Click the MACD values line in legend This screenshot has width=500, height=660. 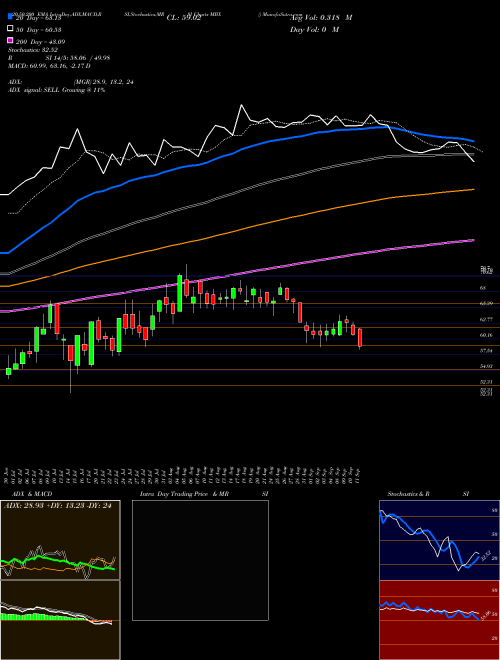click(x=49, y=66)
